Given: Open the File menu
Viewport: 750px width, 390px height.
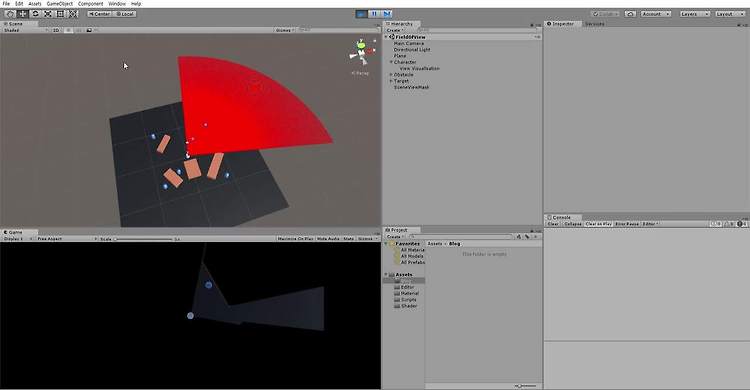Looking at the screenshot, I should pos(6,3).
